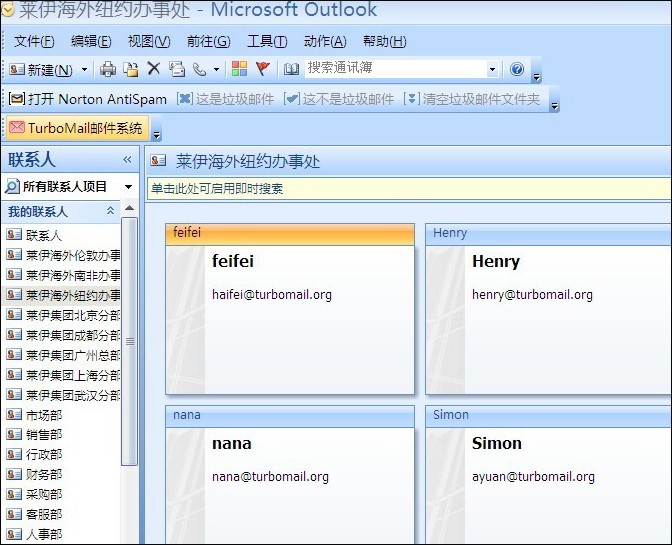672x545 pixels.
Task: Click haifei@turbomail.org email text
Action: [x=272, y=295]
